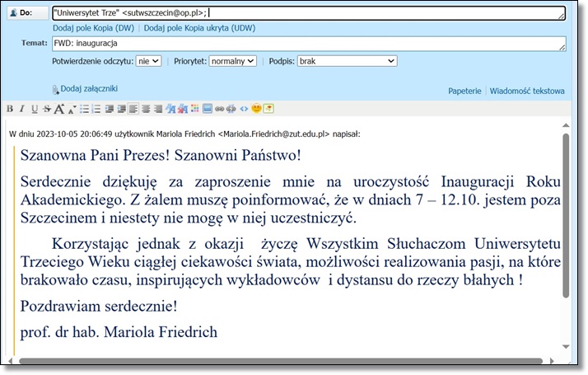Underline text with the U icon

(x=35, y=109)
